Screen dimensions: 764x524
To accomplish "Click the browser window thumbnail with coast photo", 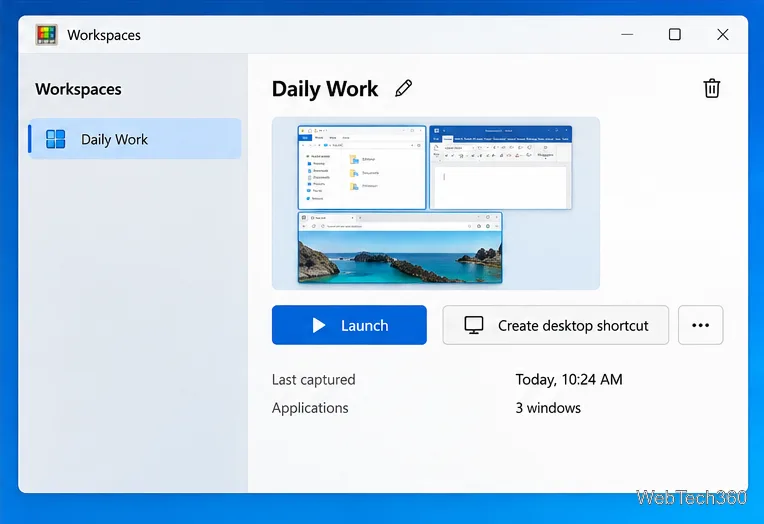I will point(400,247).
